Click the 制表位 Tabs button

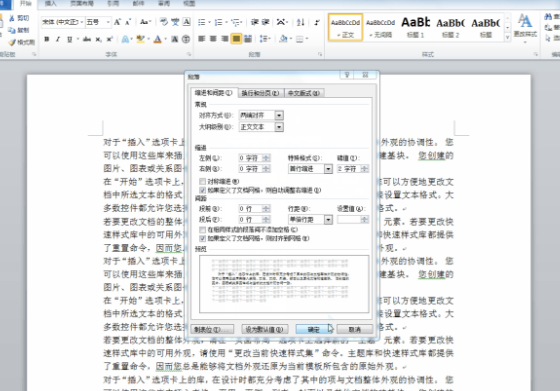[212, 329]
